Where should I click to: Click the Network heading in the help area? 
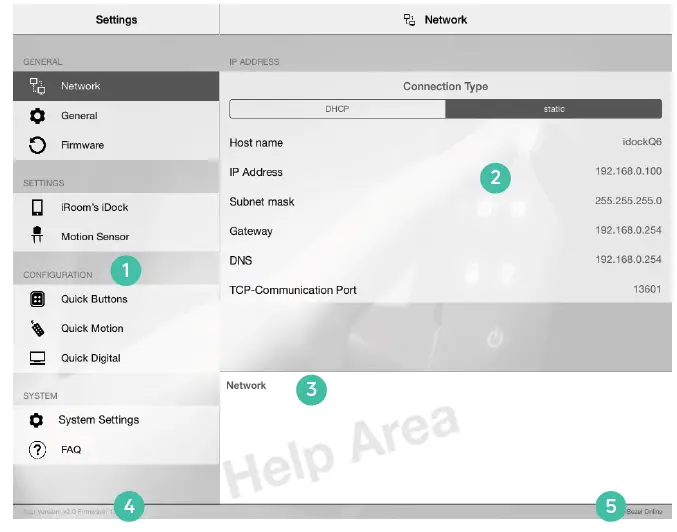(246, 386)
